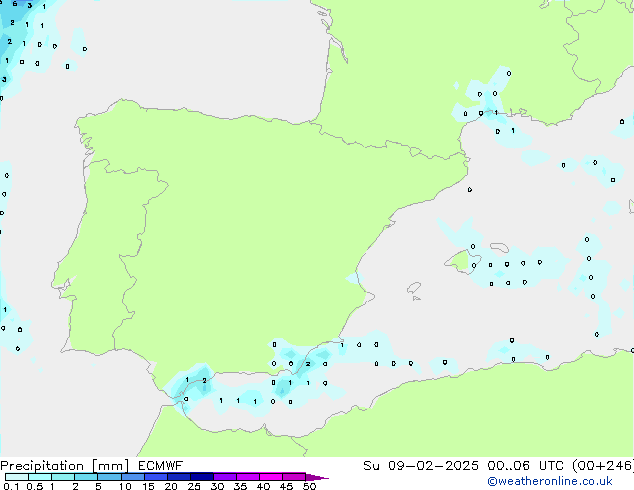
Task: Click the above-50 mm arrow swatch
Action: pos(317,477)
